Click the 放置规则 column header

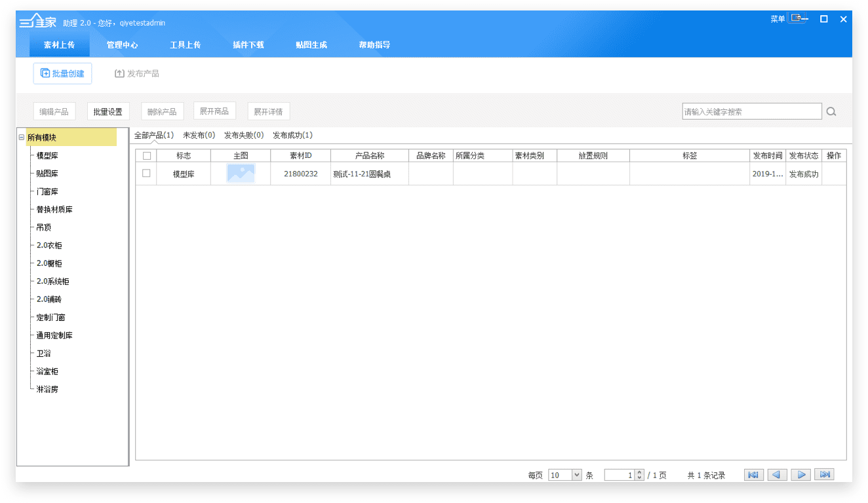pos(593,156)
